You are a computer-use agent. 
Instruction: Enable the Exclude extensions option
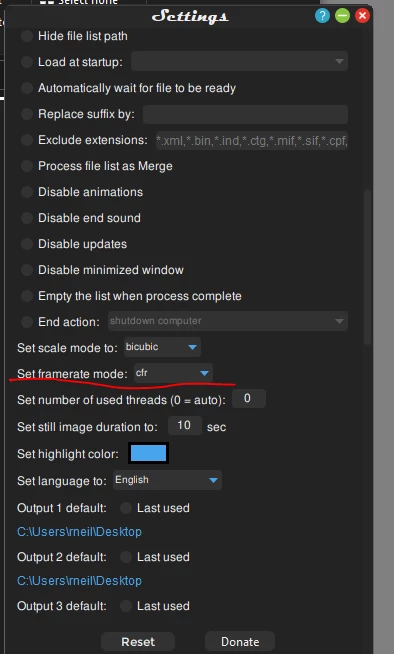coord(27,140)
